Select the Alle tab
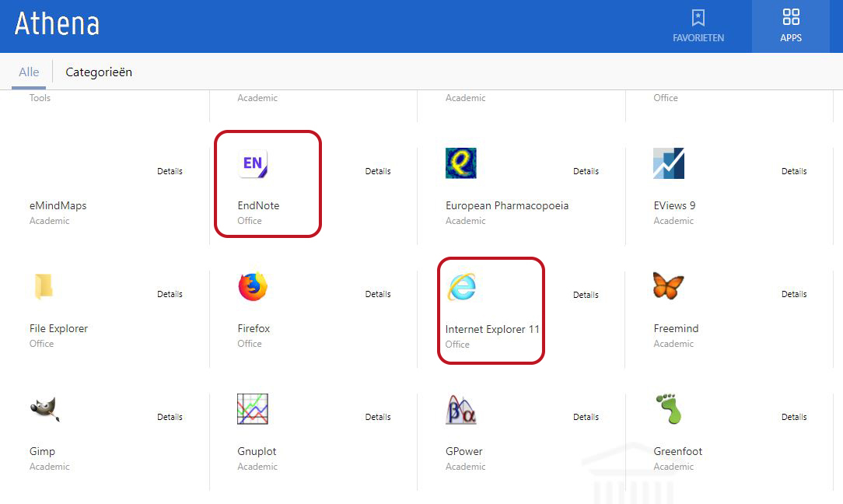Screen dimensions: 843x504 coord(29,72)
